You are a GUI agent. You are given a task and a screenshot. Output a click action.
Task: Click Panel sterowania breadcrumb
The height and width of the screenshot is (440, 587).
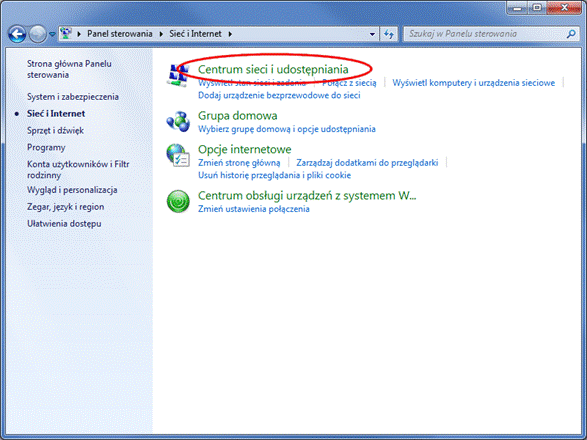(120, 34)
